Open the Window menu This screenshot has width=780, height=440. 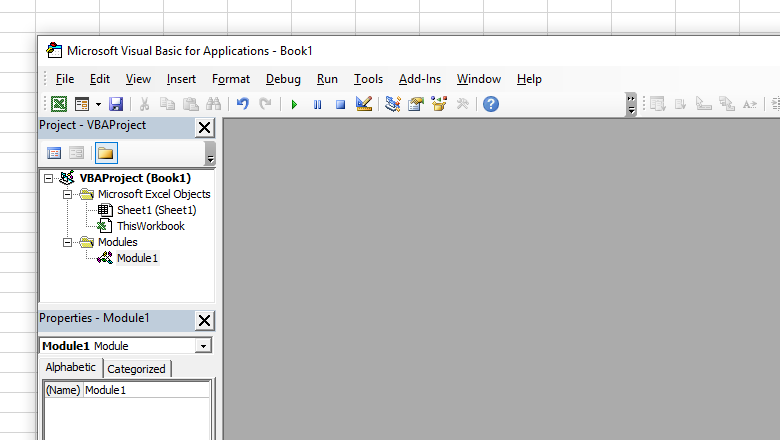tap(479, 79)
